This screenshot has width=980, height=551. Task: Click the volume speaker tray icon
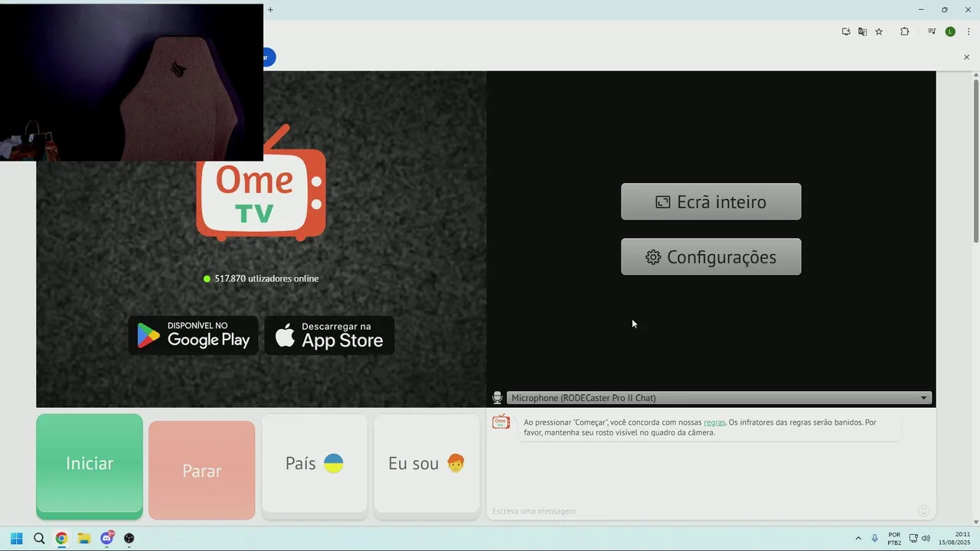926,538
